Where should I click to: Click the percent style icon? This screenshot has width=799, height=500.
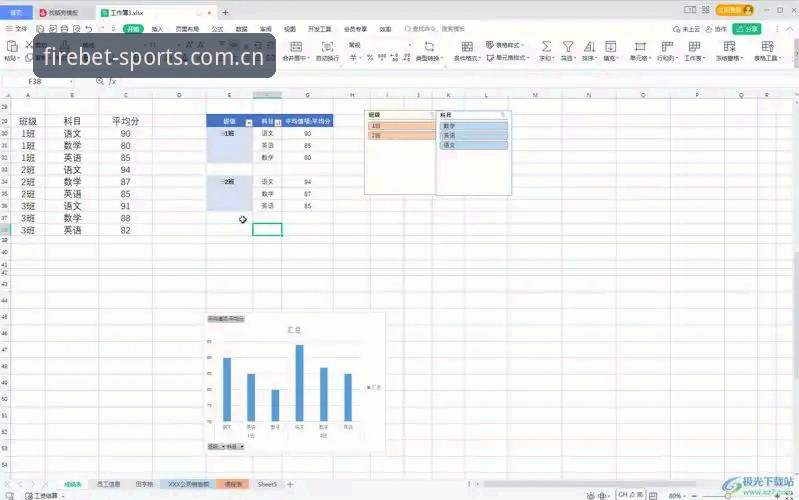pyautogui.click(x=369, y=58)
